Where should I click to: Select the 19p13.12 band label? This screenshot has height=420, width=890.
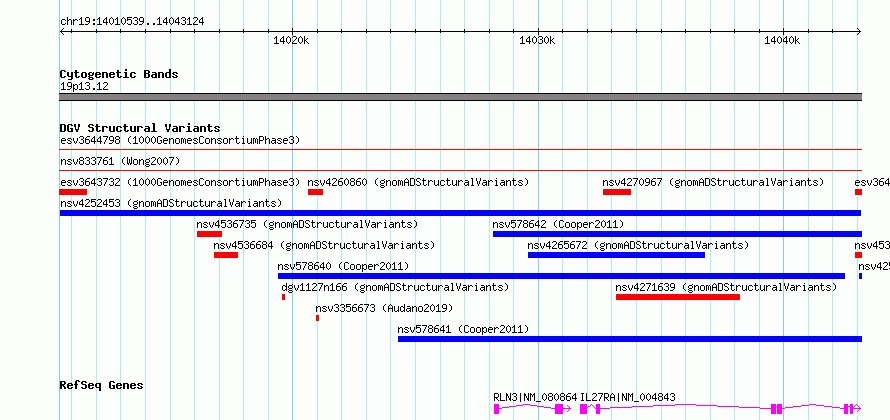84,87
